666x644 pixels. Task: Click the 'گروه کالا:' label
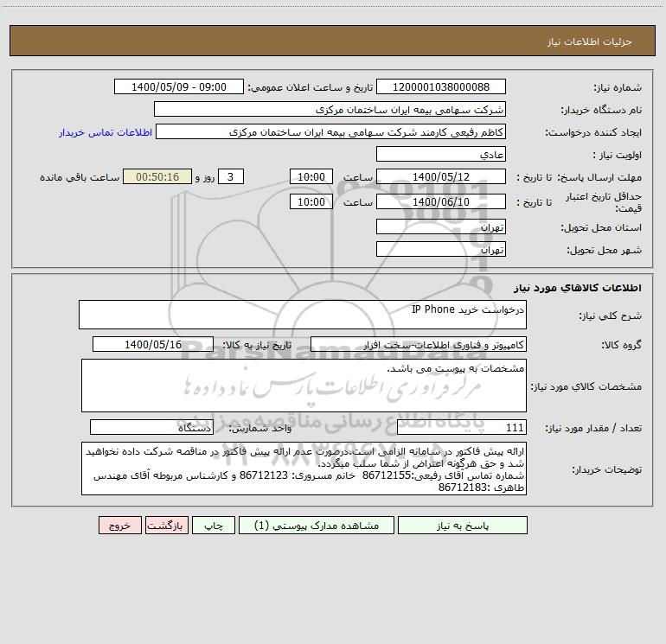[x=621, y=346]
